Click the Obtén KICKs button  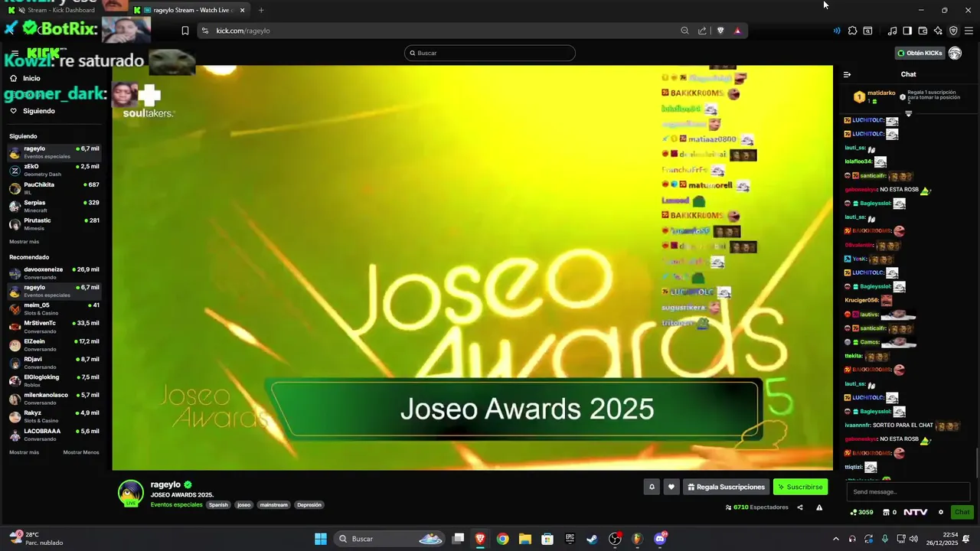click(x=920, y=53)
